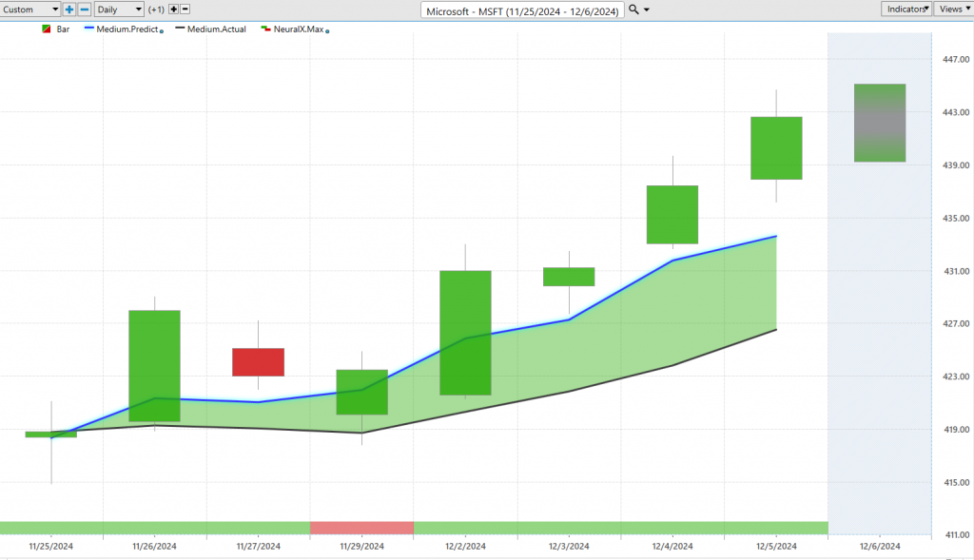Expand the arrow next to search icon
Image resolution: width=974 pixels, height=560 pixels.
point(648,10)
